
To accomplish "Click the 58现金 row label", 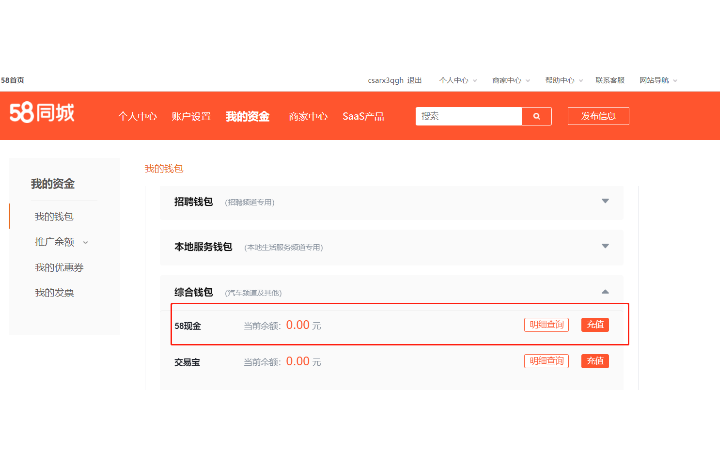I will 187,326.
